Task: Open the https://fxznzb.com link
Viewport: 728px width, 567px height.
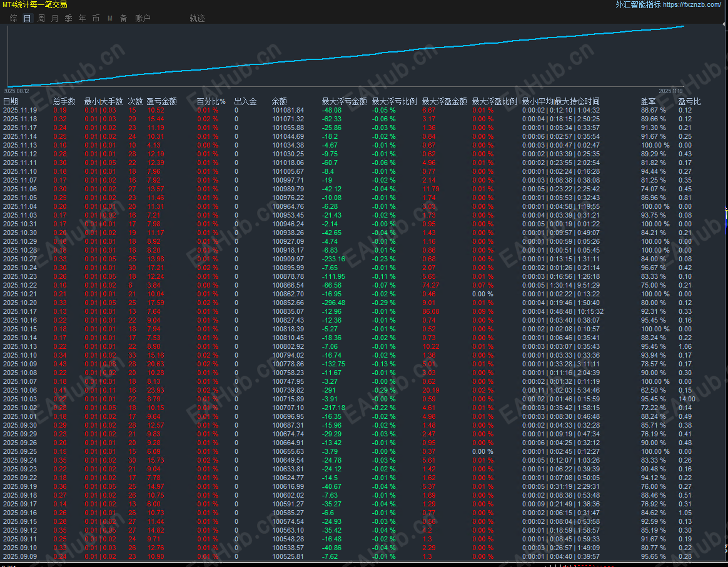Action: click(692, 4)
